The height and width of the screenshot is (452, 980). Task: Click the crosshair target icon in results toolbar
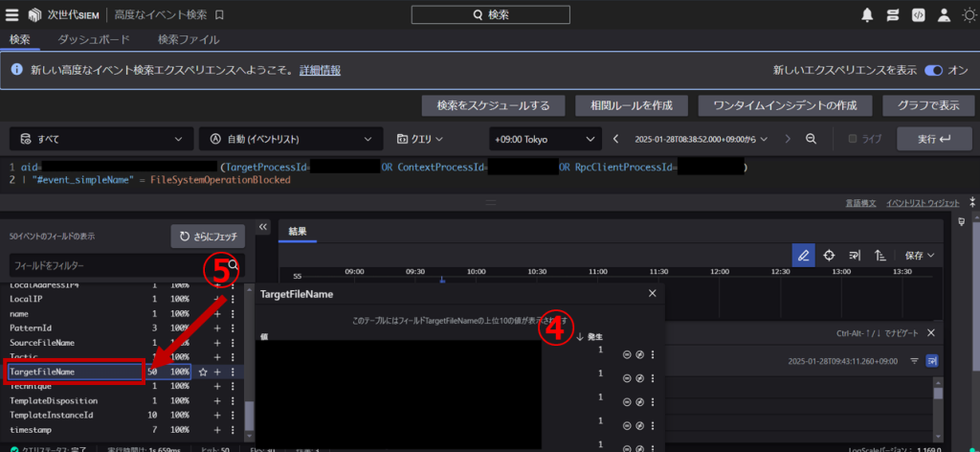tap(830, 255)
